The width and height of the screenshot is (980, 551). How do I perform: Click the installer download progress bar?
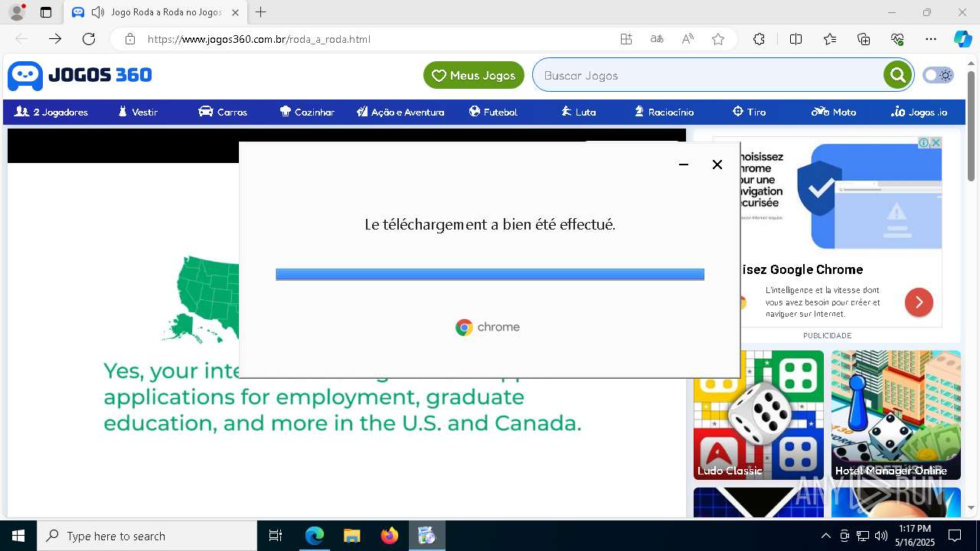click(490, 275)
